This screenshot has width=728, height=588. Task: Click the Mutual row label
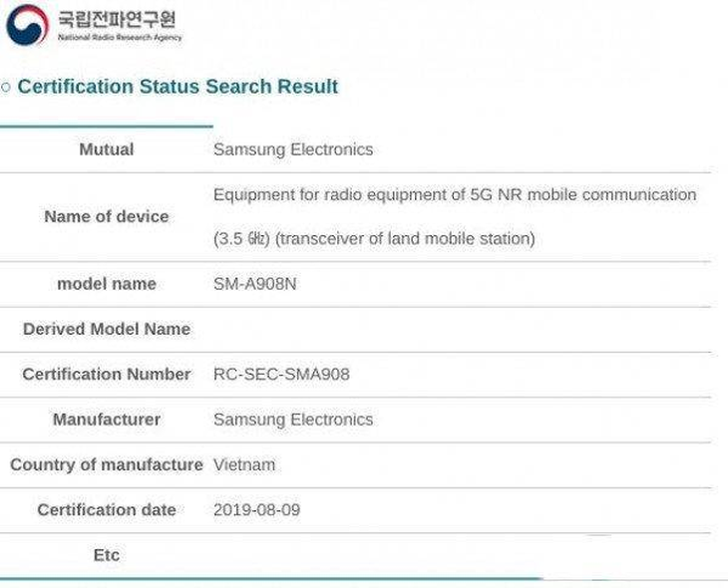click(107, 149)
